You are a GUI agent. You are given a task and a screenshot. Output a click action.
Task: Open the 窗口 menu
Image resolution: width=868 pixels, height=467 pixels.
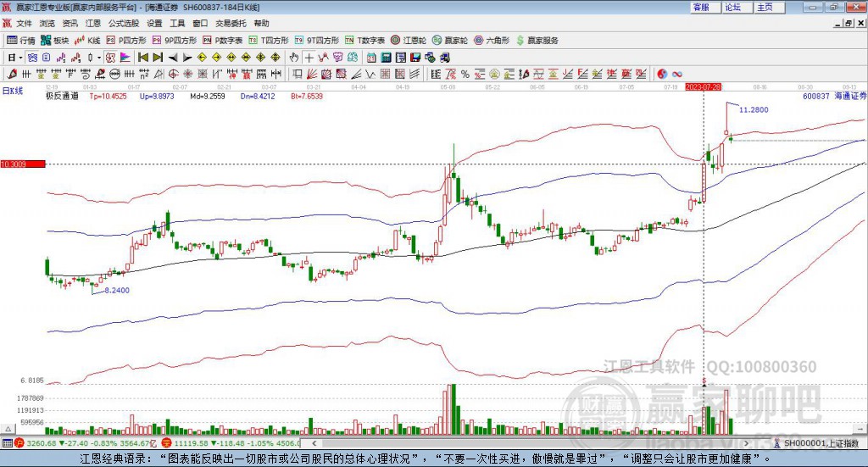(x=200, y=23)
